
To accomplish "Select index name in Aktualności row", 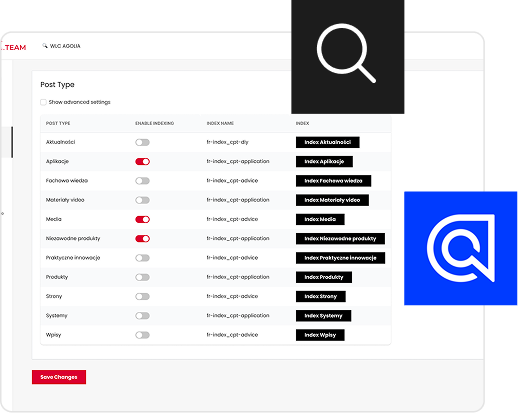I will coord(228,142).
